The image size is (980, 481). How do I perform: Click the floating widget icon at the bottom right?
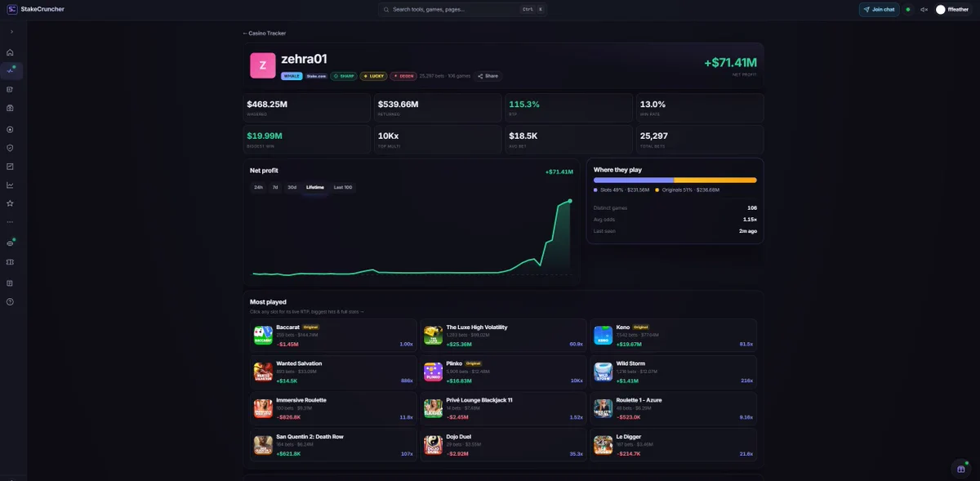tap(960, 468)
